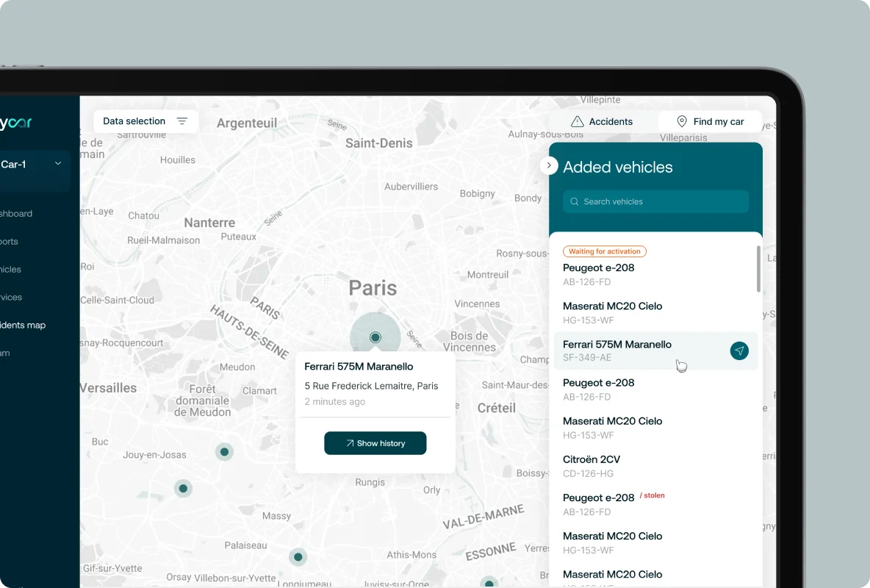Switch to the Find my car tab
The width and height of the screenshot is (870, 588).
click(x=711, y=121)
